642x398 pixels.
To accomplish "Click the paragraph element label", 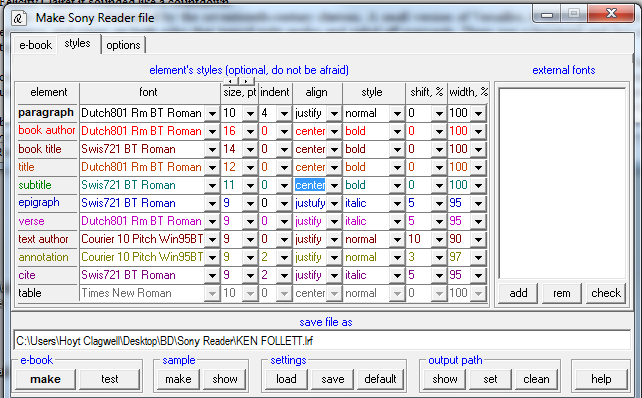I will [46, 113].
